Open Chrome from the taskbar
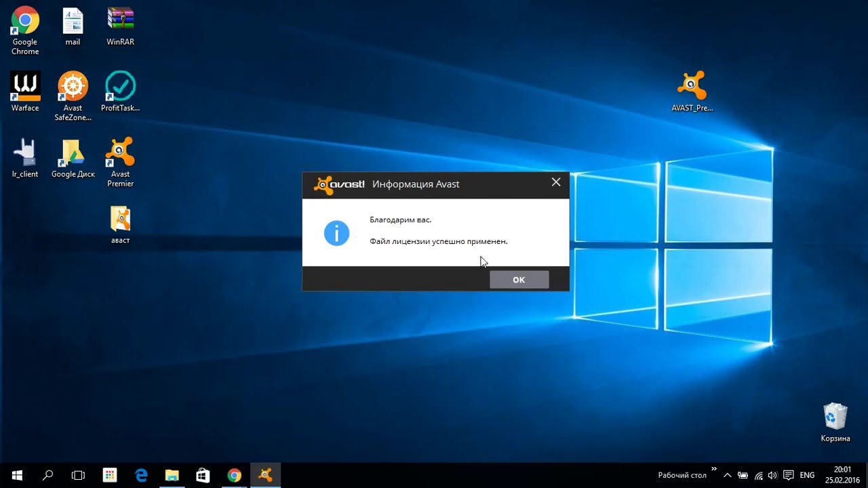 pyautogui.click(x=234, y=475)
